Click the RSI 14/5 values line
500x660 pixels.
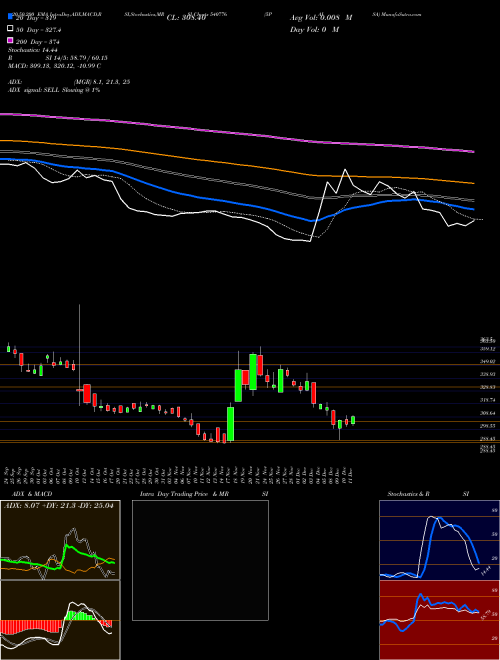point(58,58)
